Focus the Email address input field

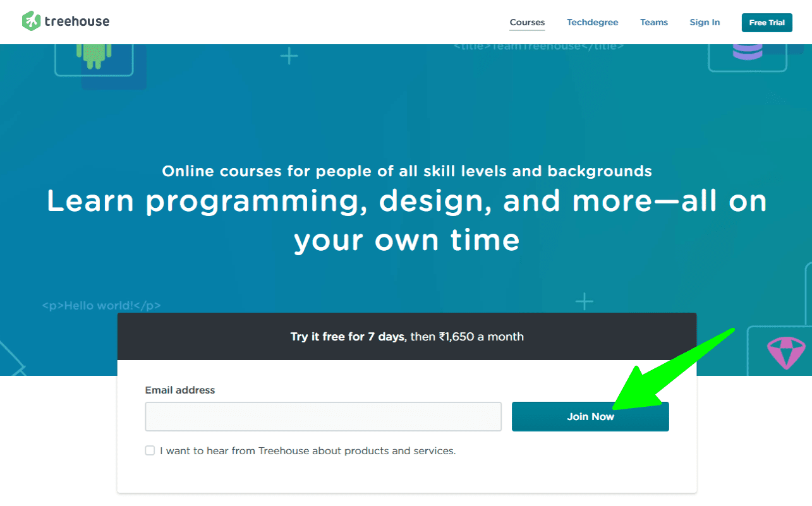[323, 417]
